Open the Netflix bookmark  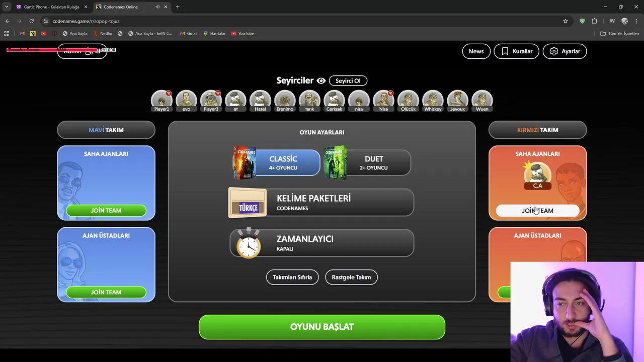[x=103, y=33]
